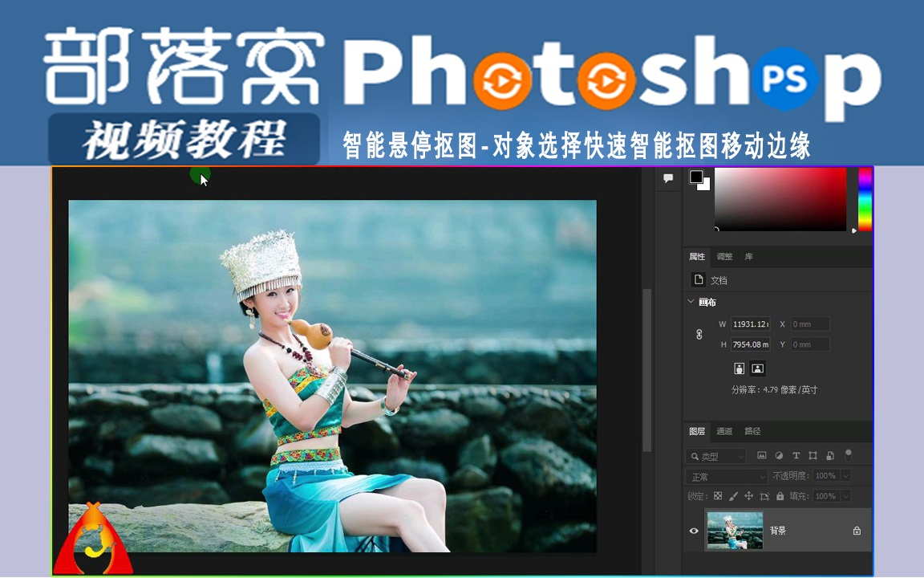
Task: Open the comments panel speech bubble icon
Action: tap(667, 178)
